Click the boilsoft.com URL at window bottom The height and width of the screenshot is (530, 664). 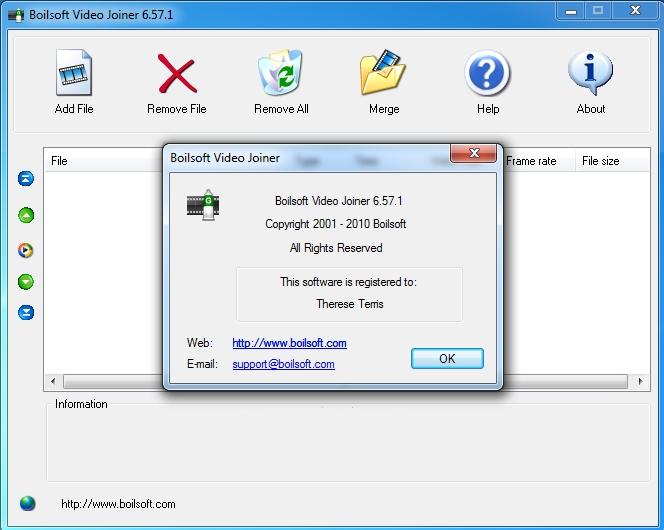[x=118, y=504]
